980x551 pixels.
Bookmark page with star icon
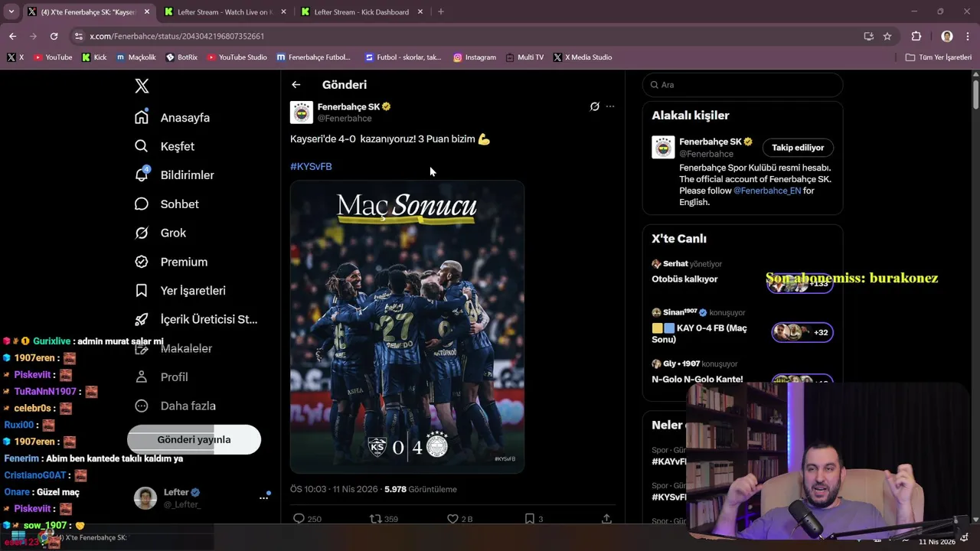tap(887, 36)
